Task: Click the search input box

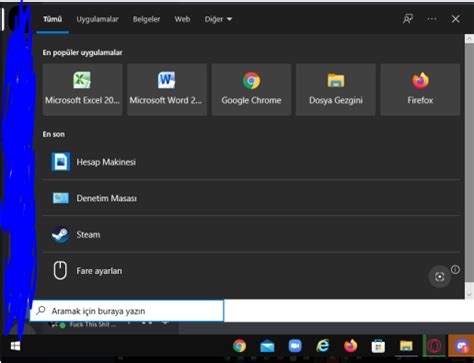Action: [x=127, y=311]
